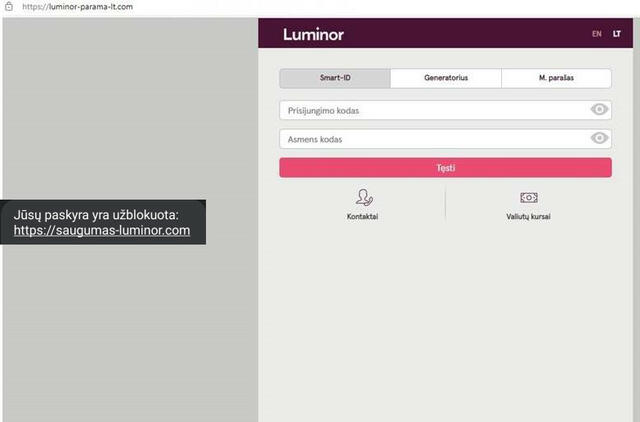Click the Valiutų kursai banknote icon
The width and height of the screenshot is (640, 422).
[528, 198]
